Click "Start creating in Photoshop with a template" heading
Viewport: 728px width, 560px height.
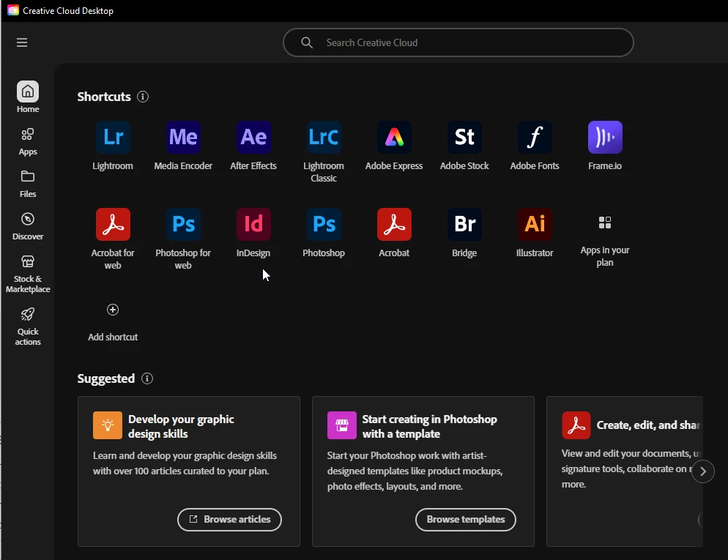click(429, 426)
